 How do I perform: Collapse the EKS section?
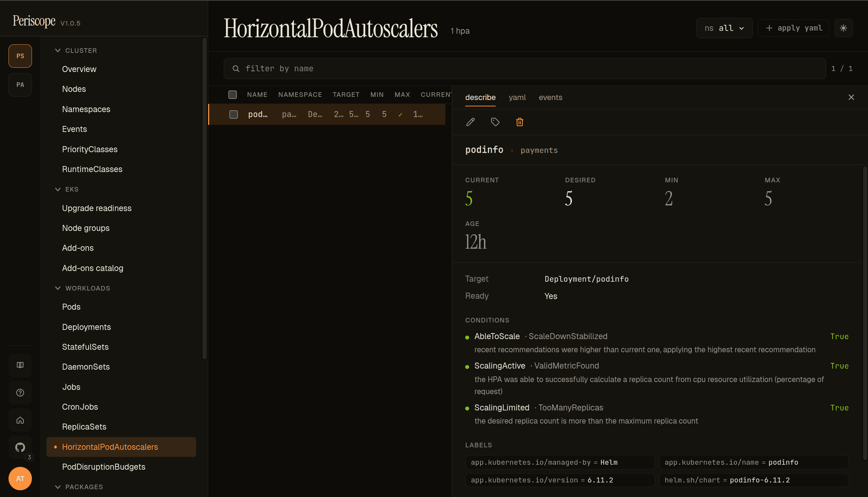(67, 189)
